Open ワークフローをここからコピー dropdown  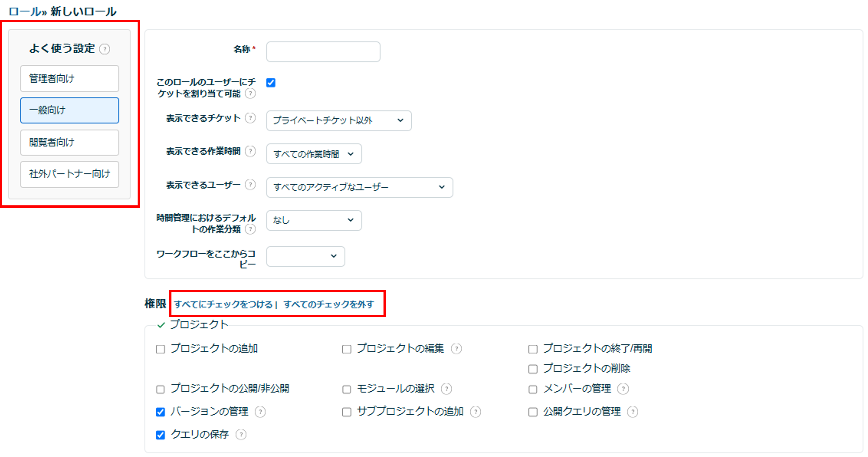[x=305, y=256]
